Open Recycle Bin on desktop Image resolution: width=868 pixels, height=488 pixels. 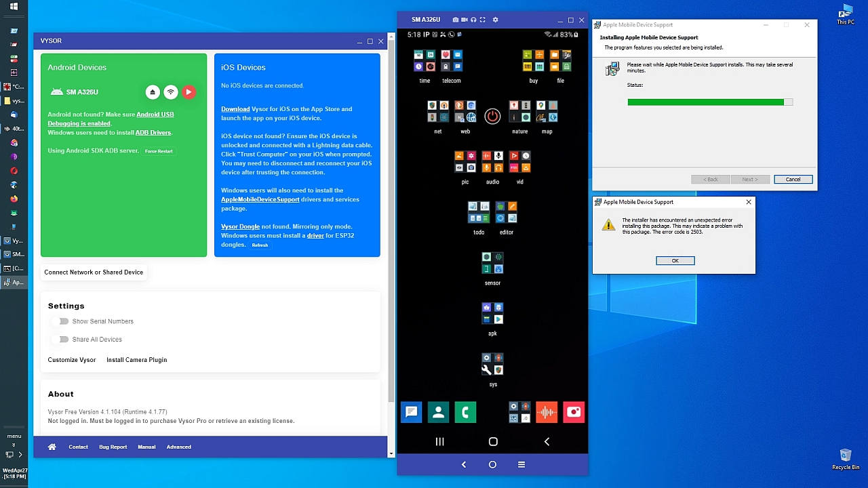pyautogui.click(x=846, y=459)
